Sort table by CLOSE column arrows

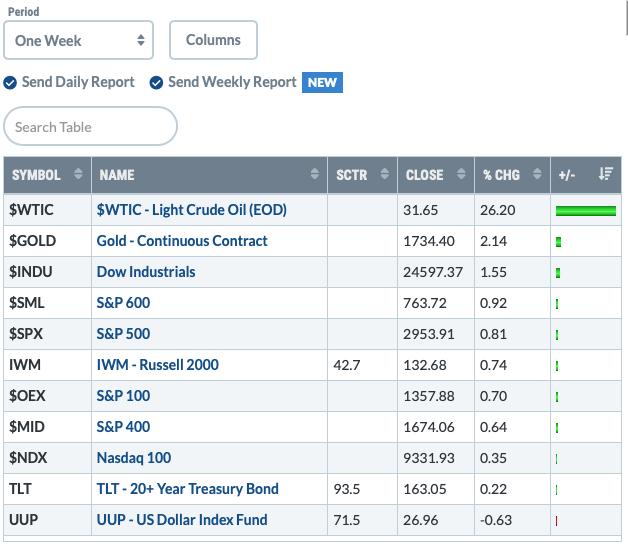pyautogui.click(x=461, y=174)
